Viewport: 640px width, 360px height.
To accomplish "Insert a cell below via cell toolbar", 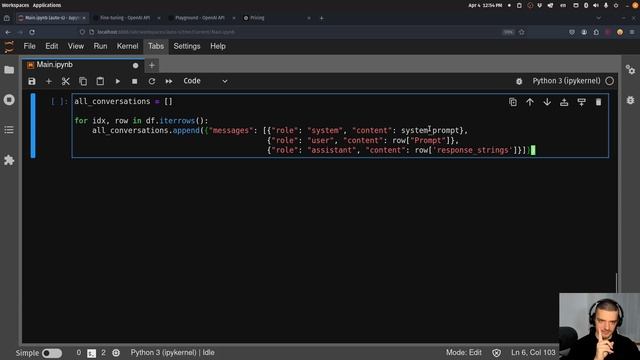I will pos(581,102).
